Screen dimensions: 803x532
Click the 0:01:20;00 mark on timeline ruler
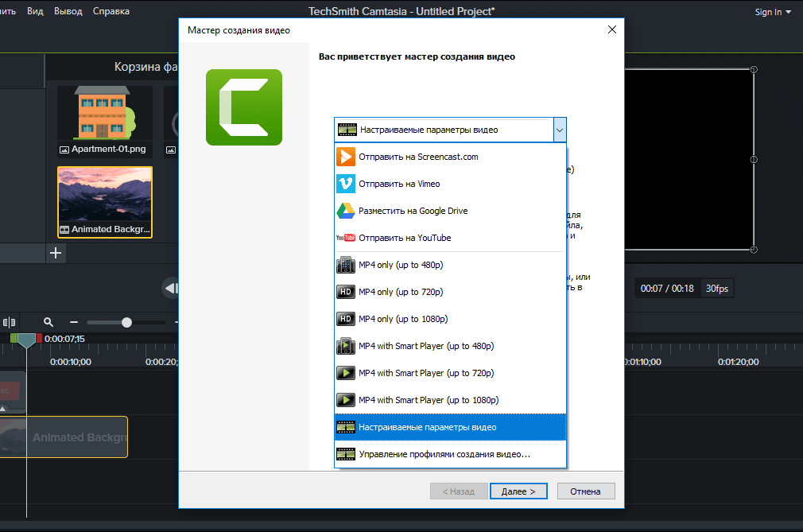(x=738, y=362)
